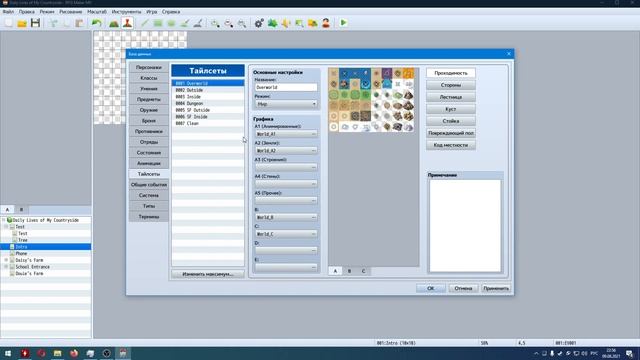Screen dimensions: 640x360
Task: Click the Название field containing Overworld
Action: pos(286,87)
